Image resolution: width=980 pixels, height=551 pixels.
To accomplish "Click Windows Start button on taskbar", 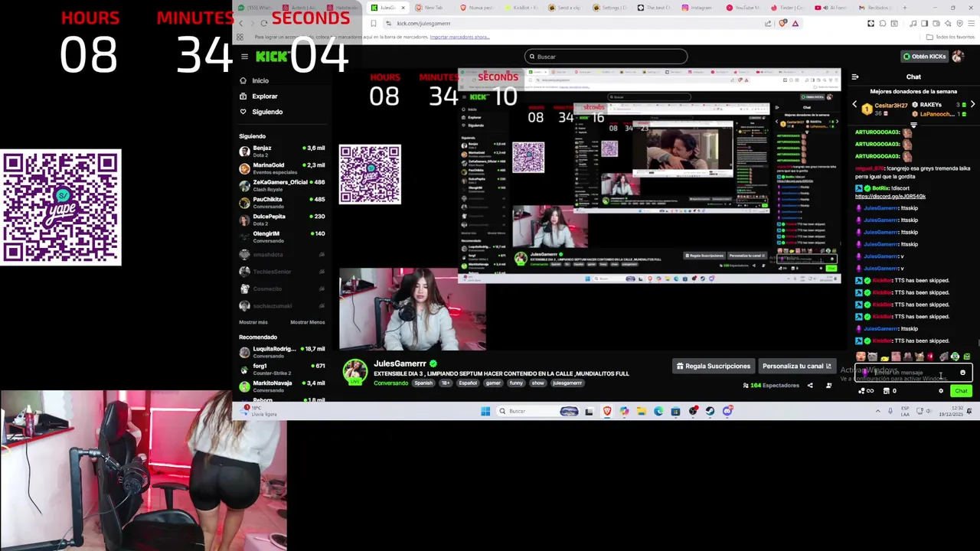I will point(485,411).
